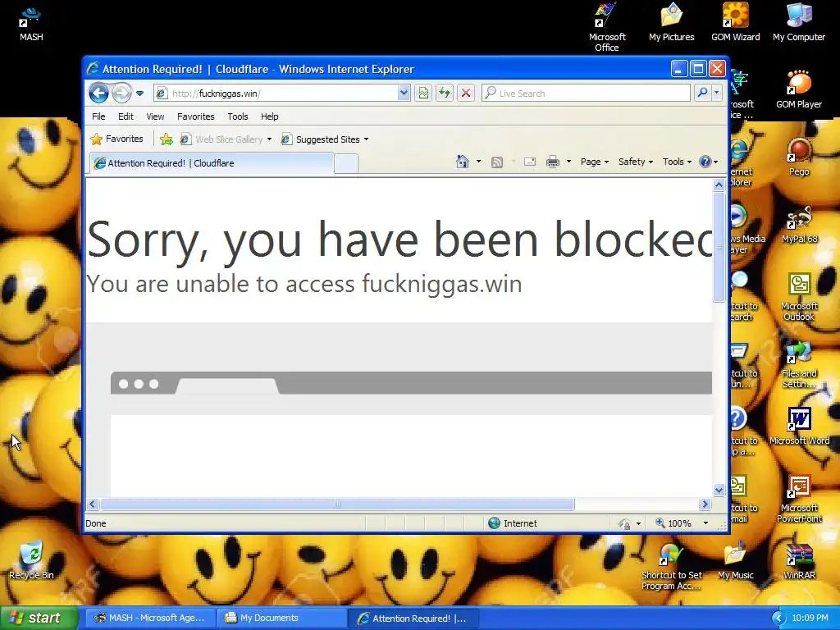Expand the Print options dropdown arrow
The height and width of the screenshot is (630, 840).
tap(569, 162)
